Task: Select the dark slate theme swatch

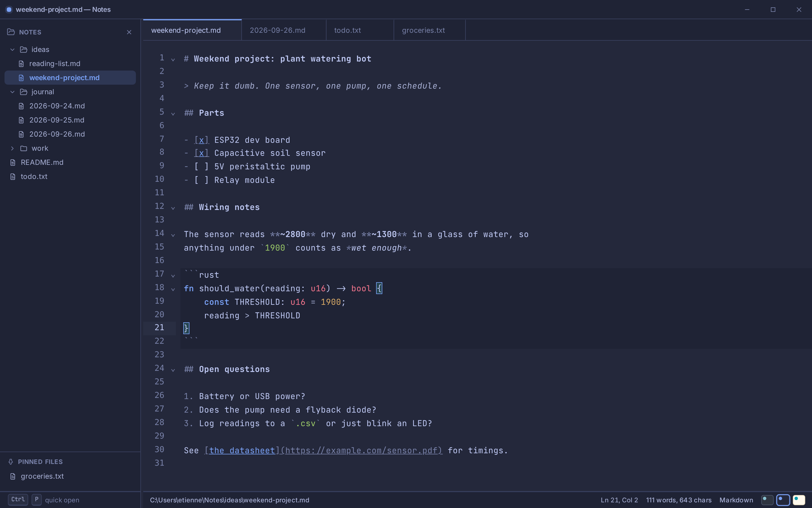Action: click(x=767, y=500)
